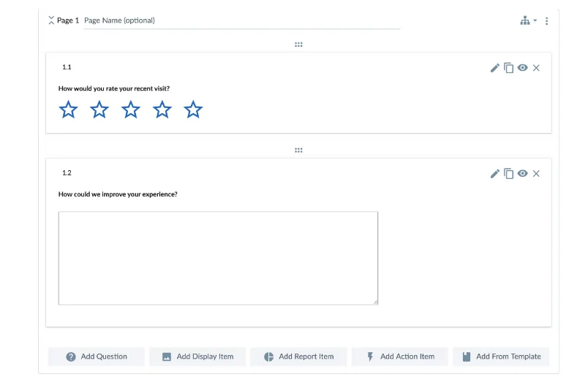Open the page logic branching dropdown
Screen dimensions: 588x385
(x=528, y=20)
